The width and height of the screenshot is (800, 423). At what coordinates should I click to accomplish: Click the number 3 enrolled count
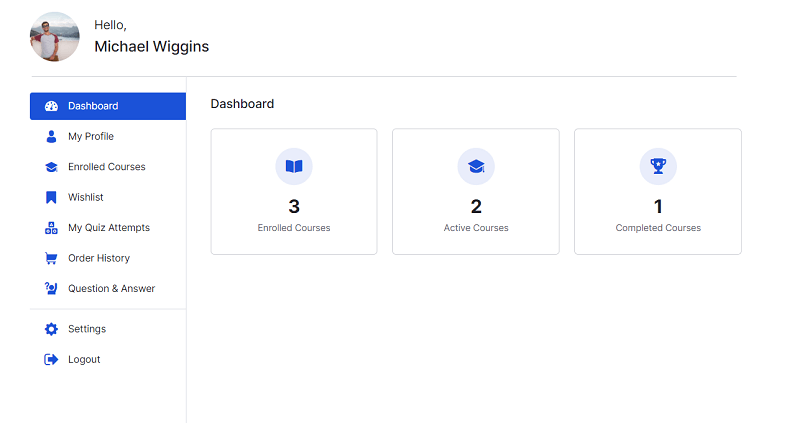click(x=294, y=207)
